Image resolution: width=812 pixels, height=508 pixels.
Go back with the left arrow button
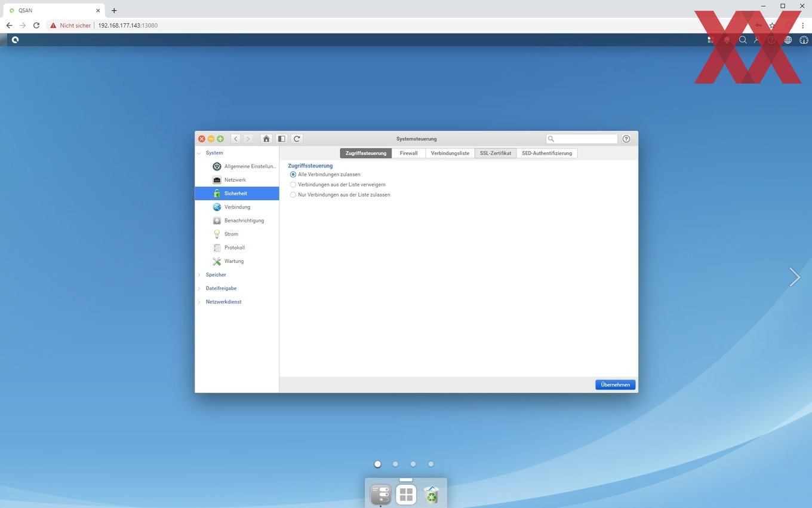point(236,139)
